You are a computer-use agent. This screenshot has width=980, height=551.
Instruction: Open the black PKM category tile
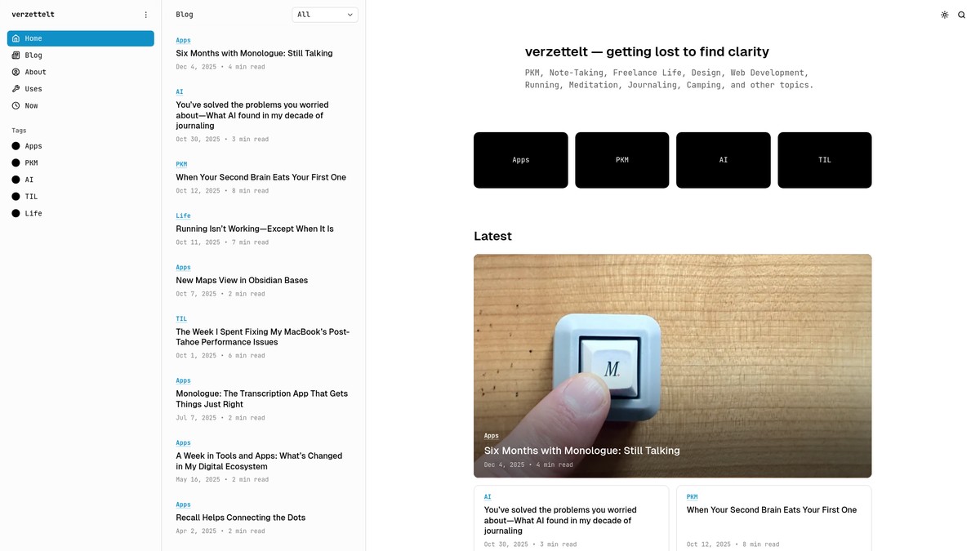pos(622,160)
